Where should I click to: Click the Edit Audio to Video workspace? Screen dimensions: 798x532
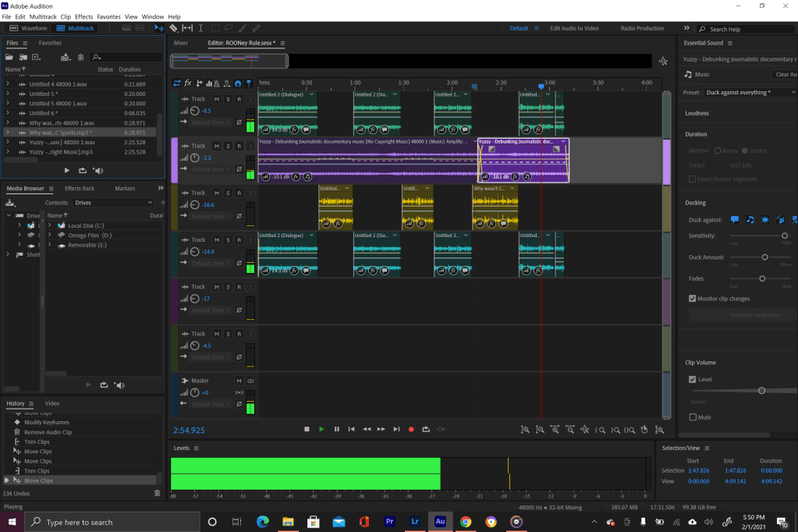tap(574, 28)
